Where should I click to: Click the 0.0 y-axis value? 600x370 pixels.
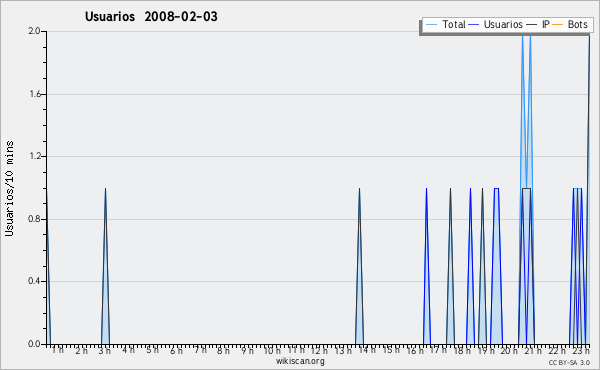[x=34, y=344]
